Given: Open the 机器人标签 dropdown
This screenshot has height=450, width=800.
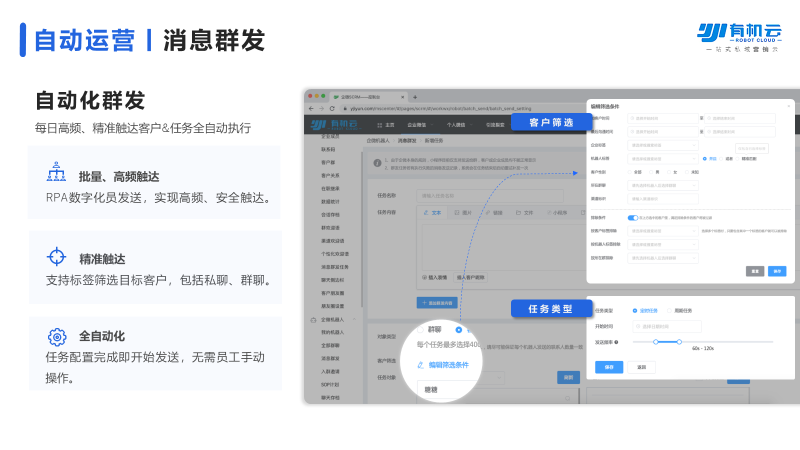Looking at the screenshot, I should (x=662, y=158).
